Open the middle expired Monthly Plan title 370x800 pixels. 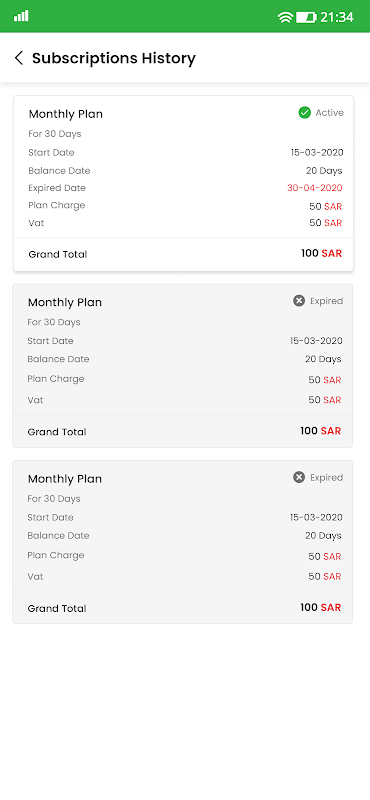pos(65,303)
